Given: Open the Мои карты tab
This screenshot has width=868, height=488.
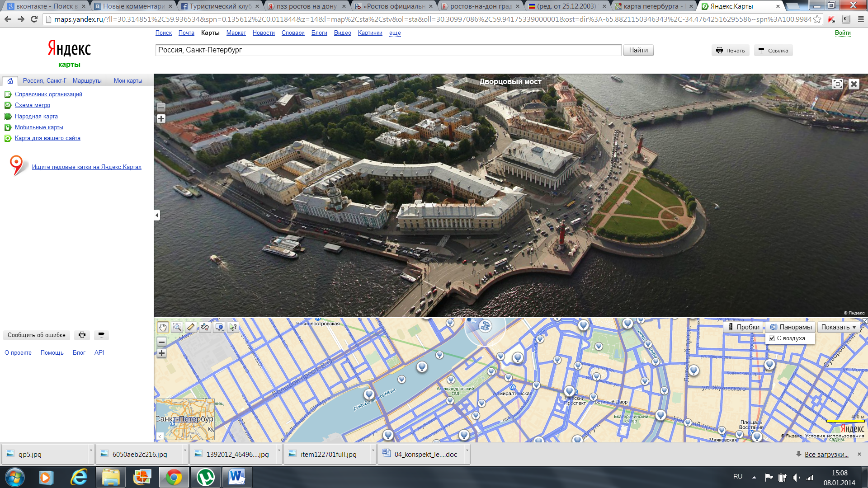Looking at the screenshot, I should [128, 81].
